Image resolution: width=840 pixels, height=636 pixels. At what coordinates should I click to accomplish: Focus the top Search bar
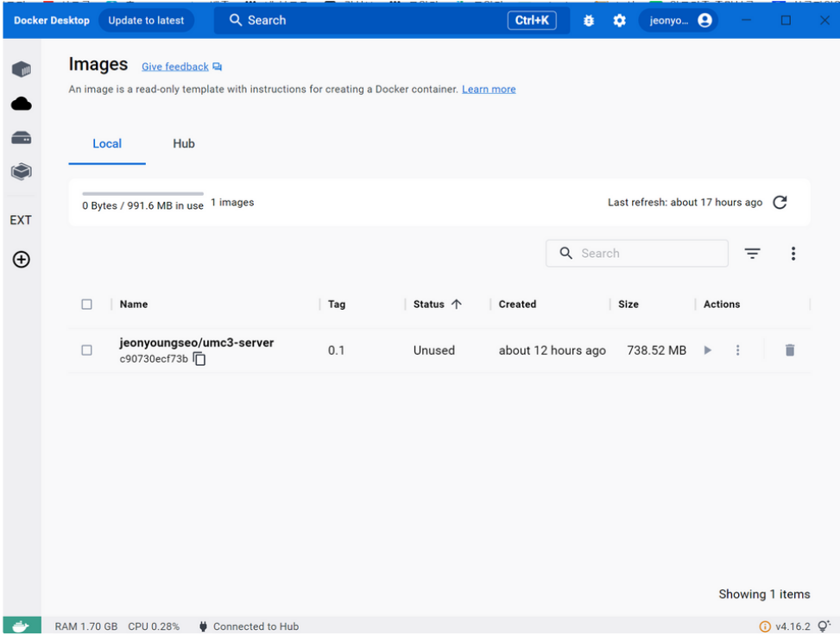[x=391, y=21]
